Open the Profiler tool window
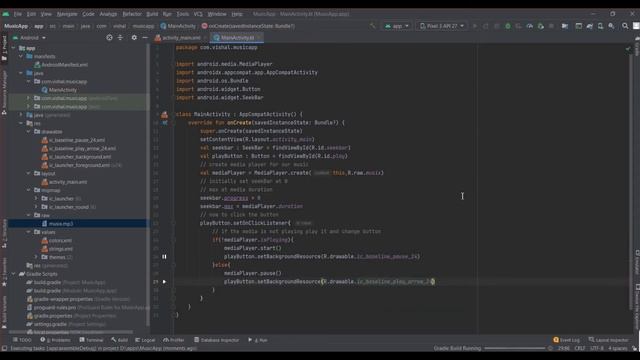 point(174,340)
